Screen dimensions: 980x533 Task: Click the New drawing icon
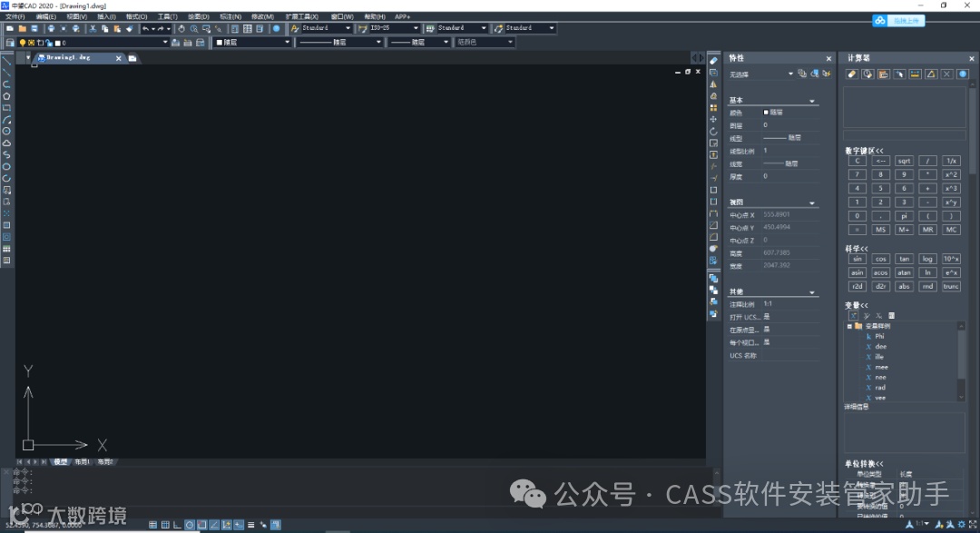10,28
